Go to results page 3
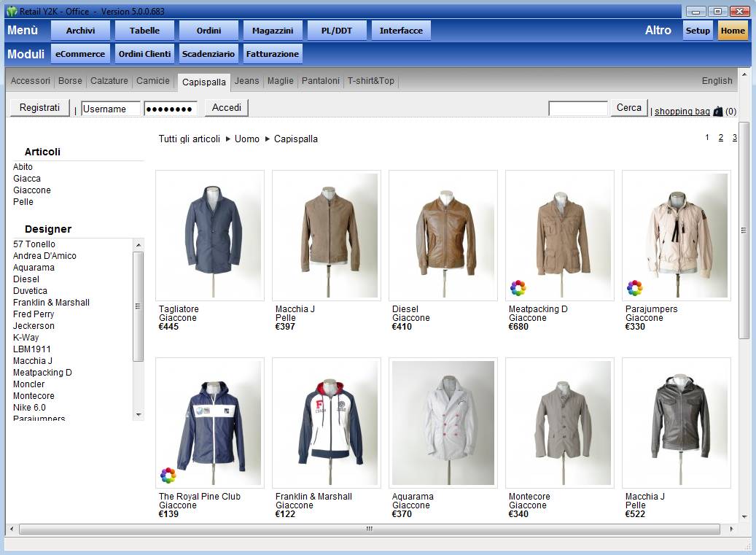This screenshot has width=756, height=555. pos(734,137)
